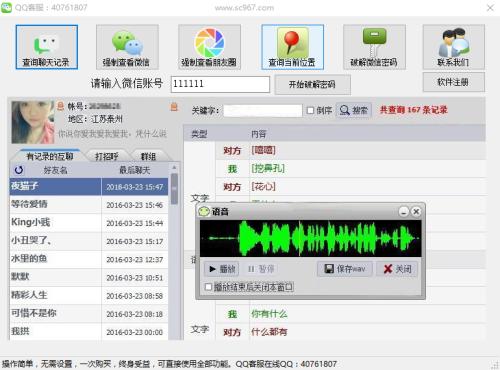Toggle the 倒序 checkbox

310,110
